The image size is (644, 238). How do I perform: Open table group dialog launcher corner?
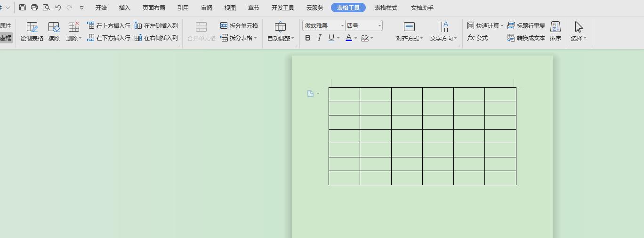pyautogui.click(x=179, y=46)
